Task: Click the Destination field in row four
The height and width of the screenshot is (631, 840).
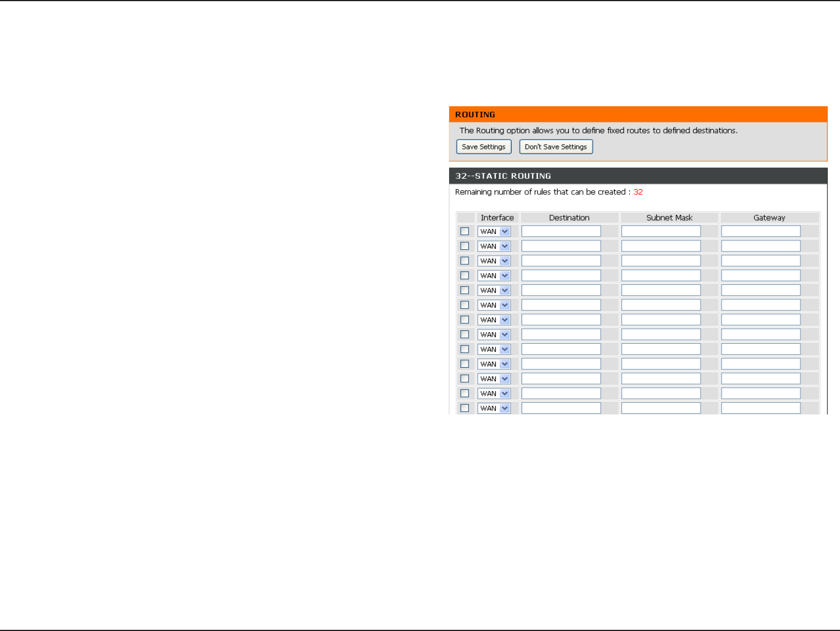Action: [x=561, y=276]
